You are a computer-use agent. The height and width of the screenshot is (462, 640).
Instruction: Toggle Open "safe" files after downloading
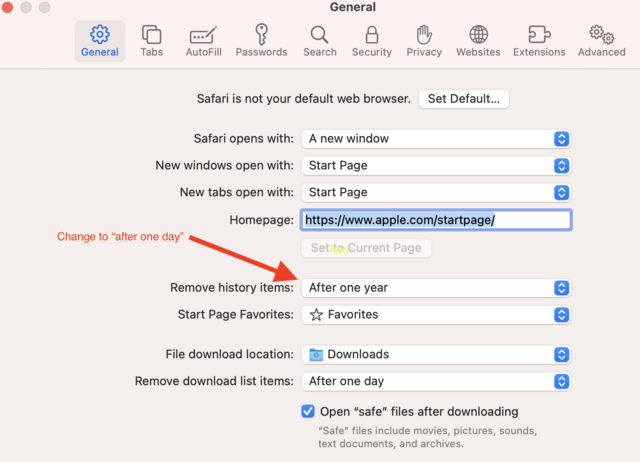tap(308, 411)
